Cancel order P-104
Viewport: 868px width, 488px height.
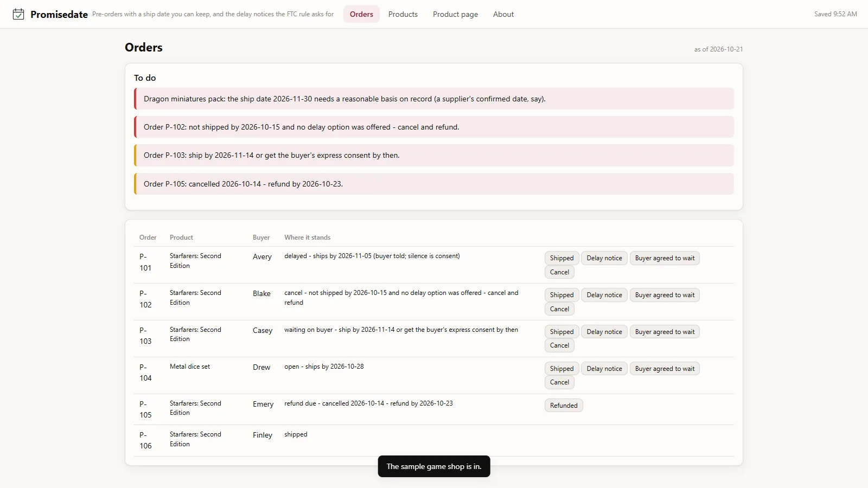click(x=559, y=382)
